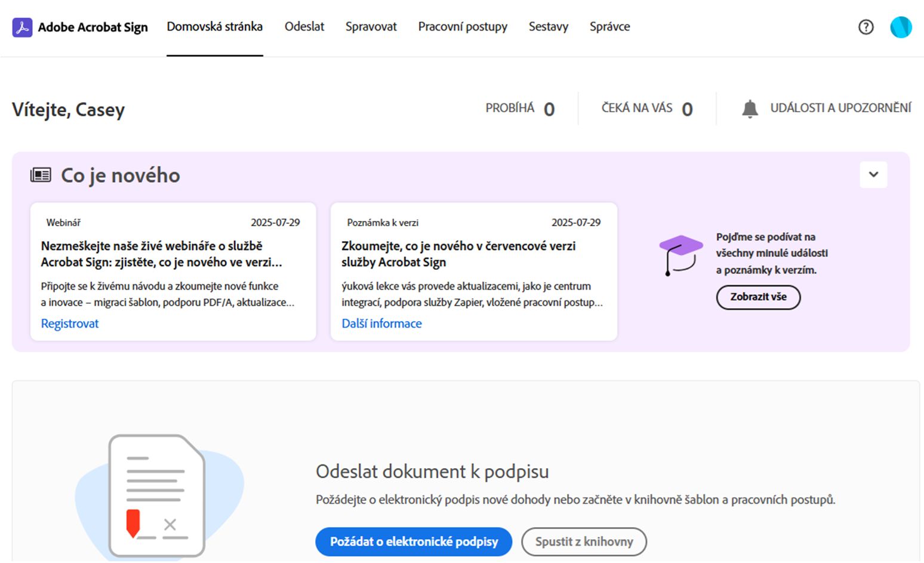Click the Pojďme se podívat text

click(772, 253)
